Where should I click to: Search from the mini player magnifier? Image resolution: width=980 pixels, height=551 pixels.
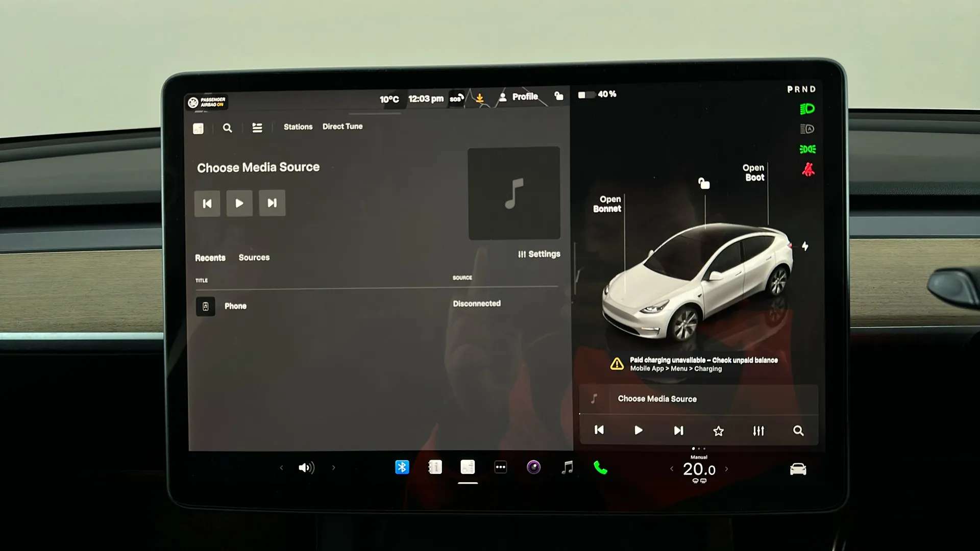[798, 431]
